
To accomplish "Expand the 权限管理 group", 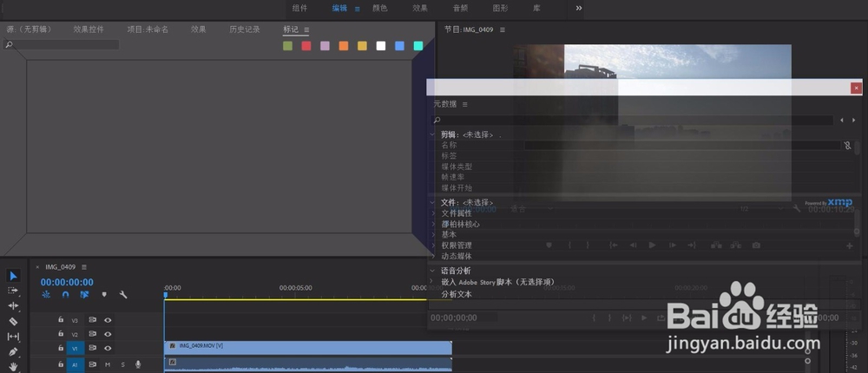I will click(x=433, y=245).
